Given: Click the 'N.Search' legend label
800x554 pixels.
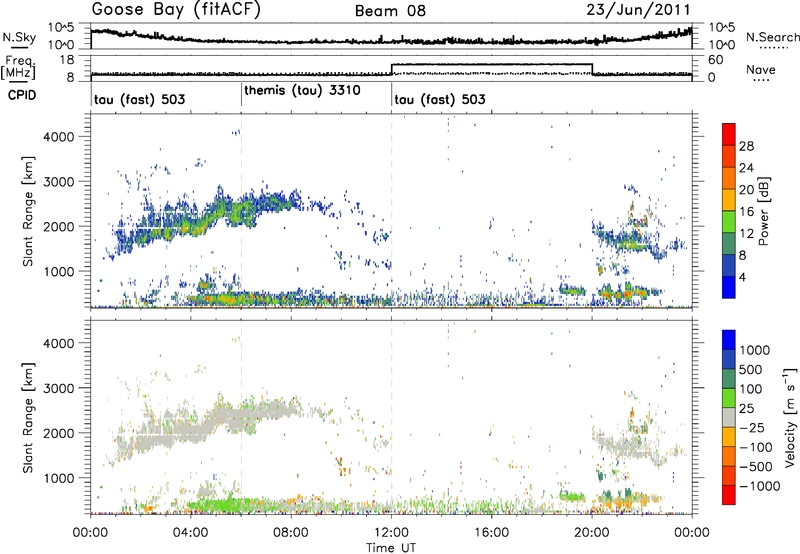Looking at the screenshot, I should pos(772,37).
